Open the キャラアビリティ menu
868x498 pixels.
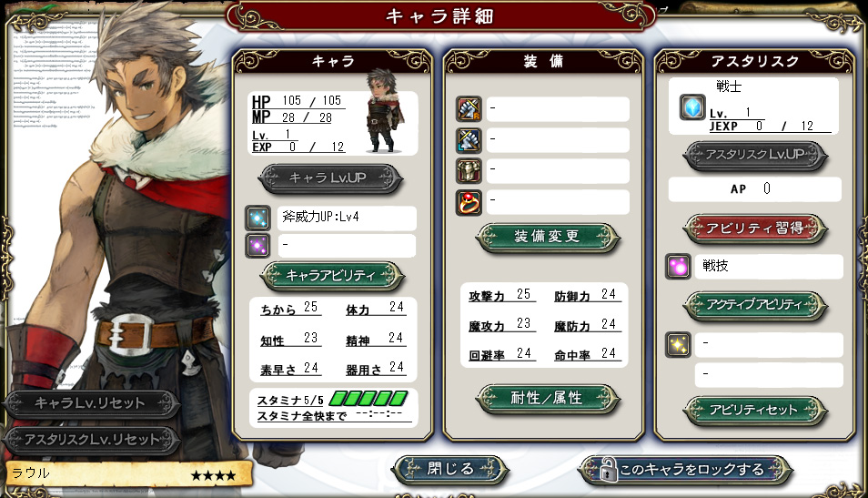coord(331,276)
